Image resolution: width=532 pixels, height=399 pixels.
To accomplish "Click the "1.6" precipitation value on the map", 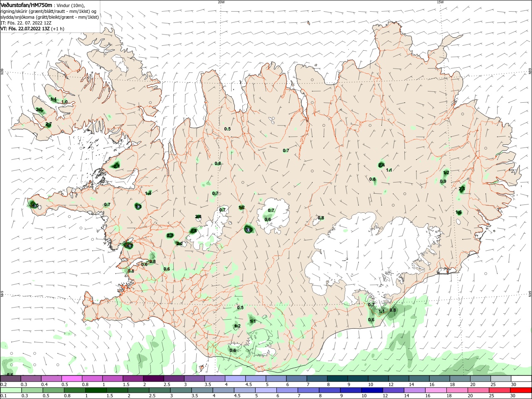I will [458, 212].
